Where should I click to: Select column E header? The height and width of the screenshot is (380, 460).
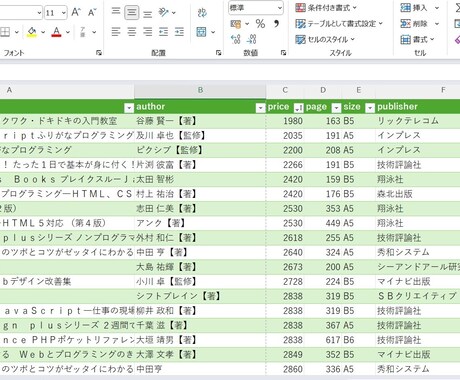(359, 90)
